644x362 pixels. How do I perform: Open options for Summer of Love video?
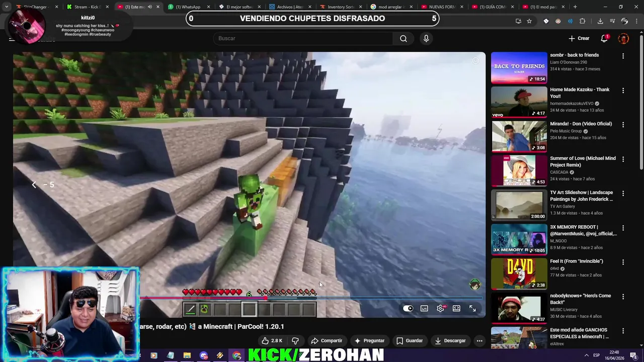623,159
